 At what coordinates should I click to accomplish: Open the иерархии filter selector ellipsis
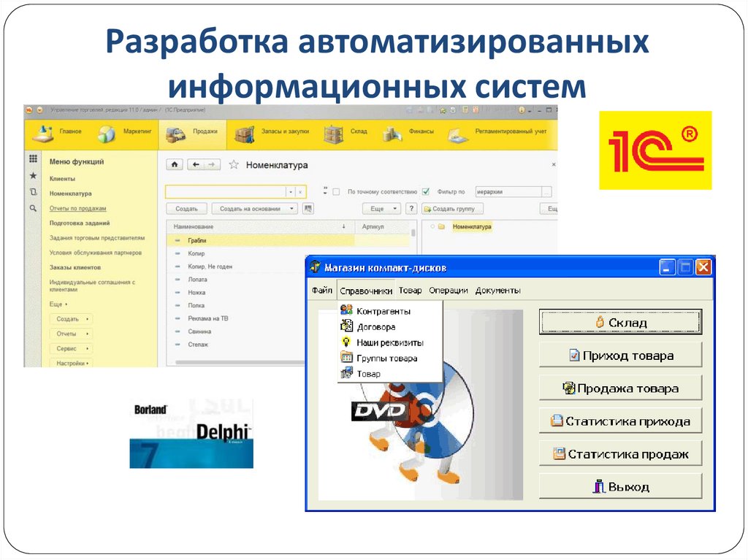tap(546, 192)
